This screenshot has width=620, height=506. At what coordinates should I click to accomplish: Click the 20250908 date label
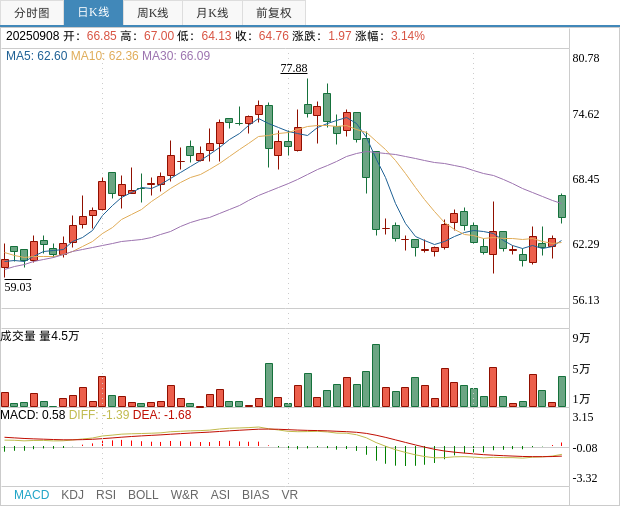coord(32,36)
